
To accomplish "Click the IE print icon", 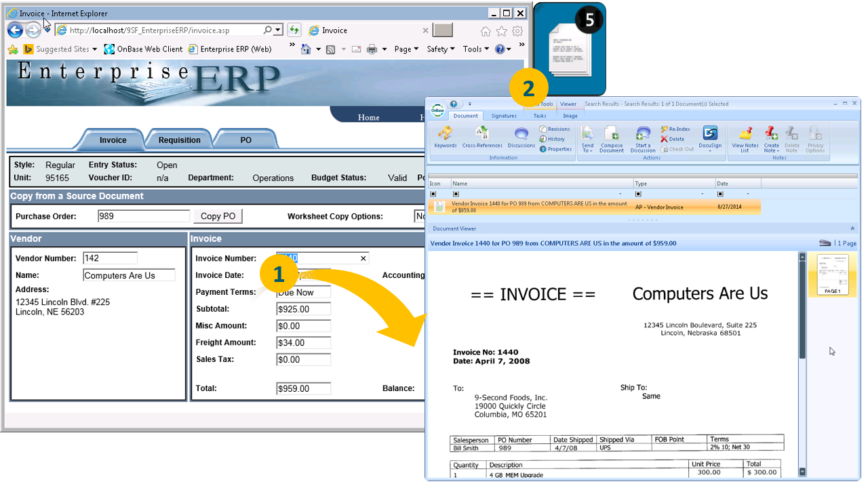I will pyautogui.click(x=372, y=49).
